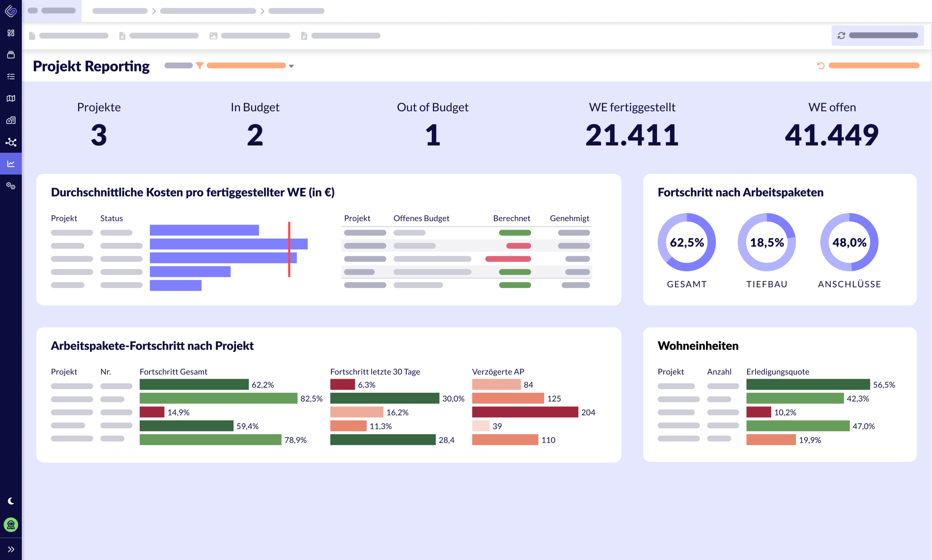This screenshot has width=932, height=560.
Task: Click the Berechnet column header
Action: coord(512,218)
